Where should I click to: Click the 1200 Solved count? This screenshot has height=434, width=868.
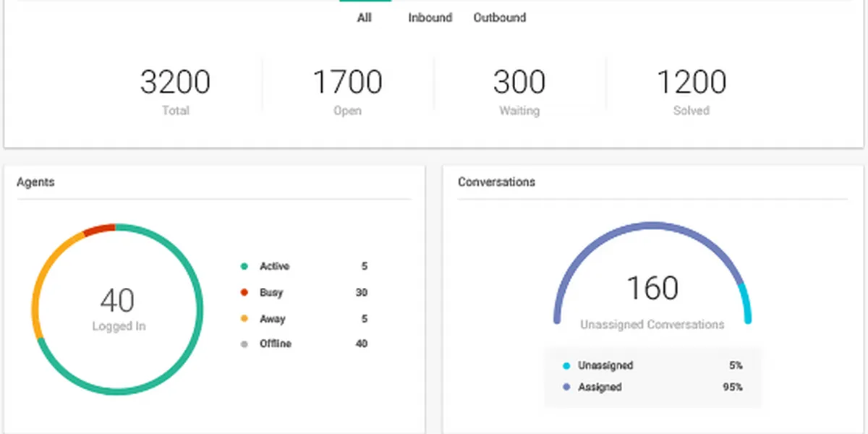[x=692, y=82]
